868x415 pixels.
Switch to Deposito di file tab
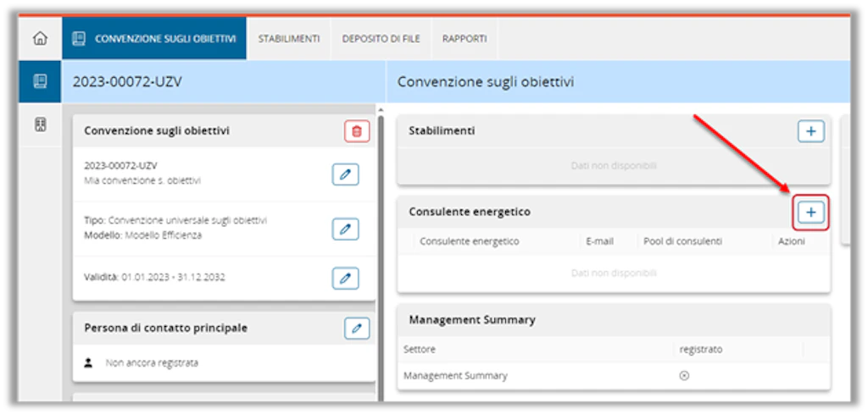tap(381, 39)
